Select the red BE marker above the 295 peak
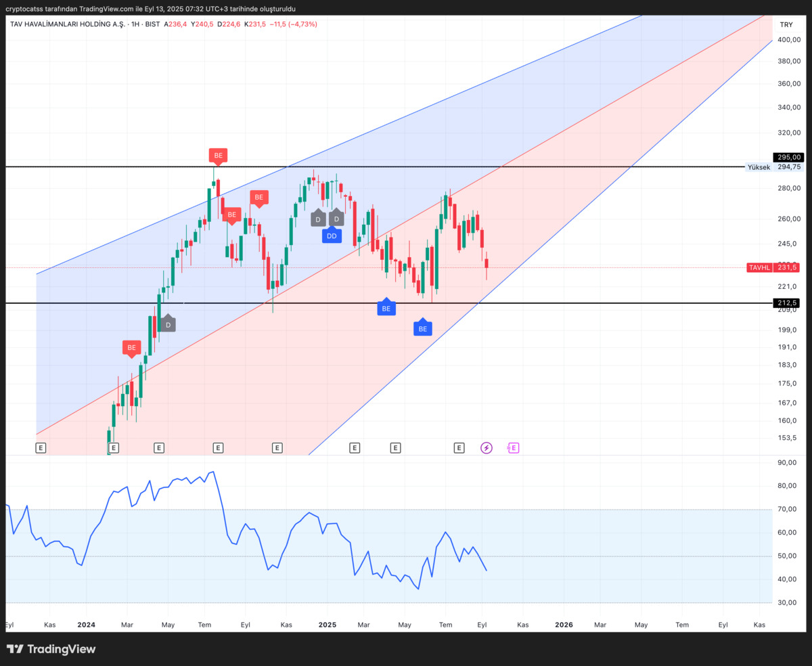The width and height of the screenshot is (812, 666). click(218, 156)
